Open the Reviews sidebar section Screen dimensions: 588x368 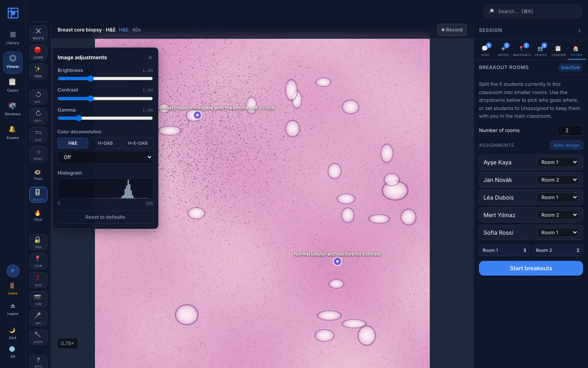point(13,109)
